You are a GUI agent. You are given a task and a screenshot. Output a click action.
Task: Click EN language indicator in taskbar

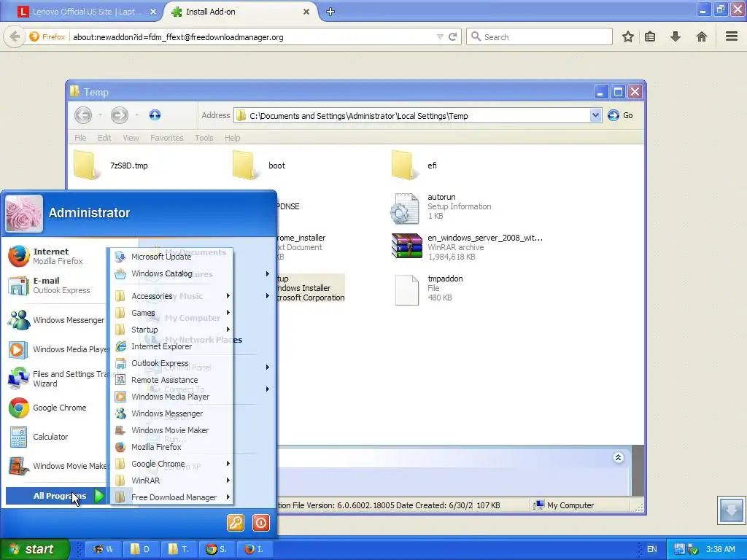point(651,549)
